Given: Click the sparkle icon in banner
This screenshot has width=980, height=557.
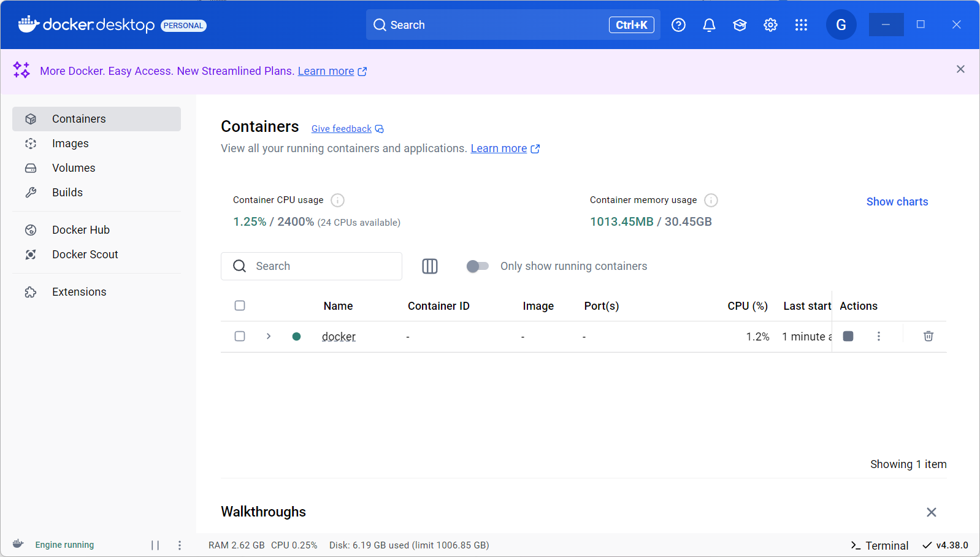Looking at the screenshot, I should click(21, 70).
